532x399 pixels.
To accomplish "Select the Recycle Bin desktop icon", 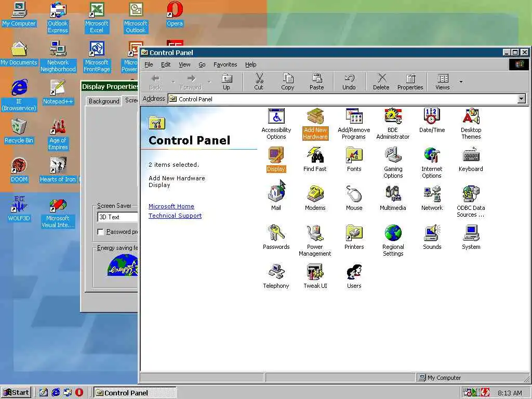I will coord(19,131).
